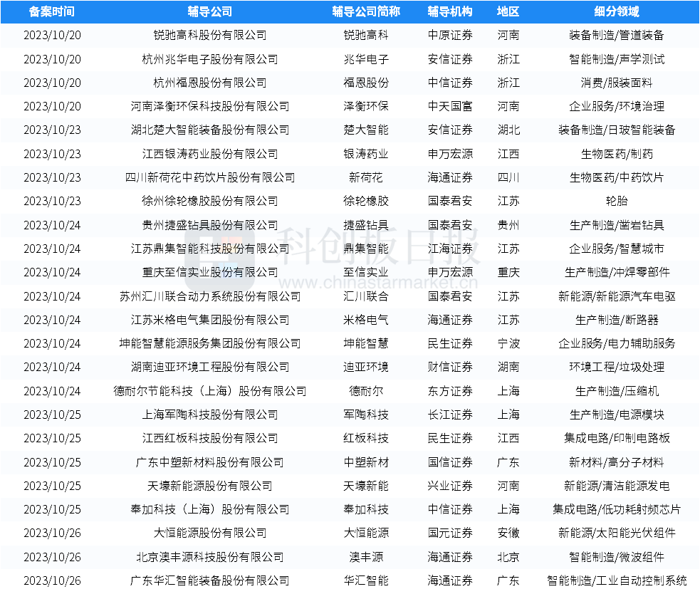The image size is (700, 594).
Task: Select cell 江苏鼎集智能科技股份有限公司
Action: click(210, 249)
